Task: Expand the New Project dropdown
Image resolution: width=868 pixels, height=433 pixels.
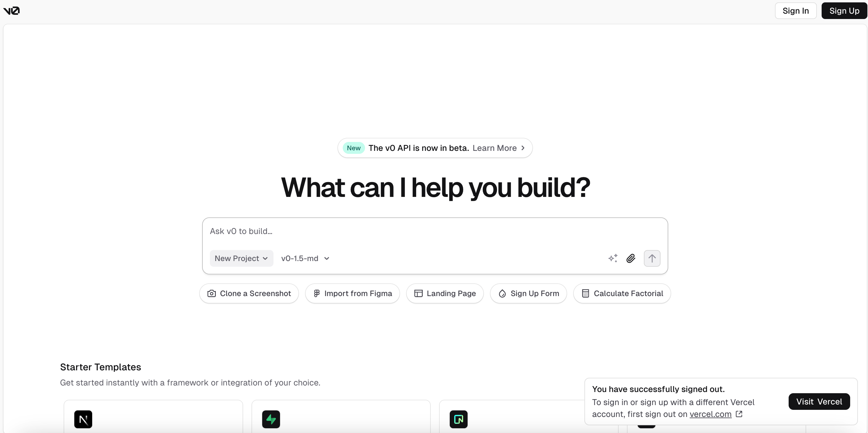Action: coord(241,258)
